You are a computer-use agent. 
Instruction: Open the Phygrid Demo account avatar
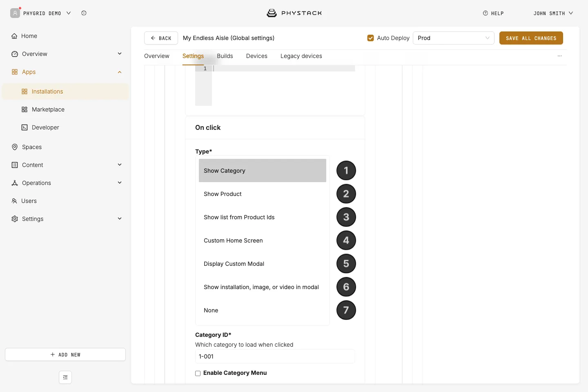[15, 13]
